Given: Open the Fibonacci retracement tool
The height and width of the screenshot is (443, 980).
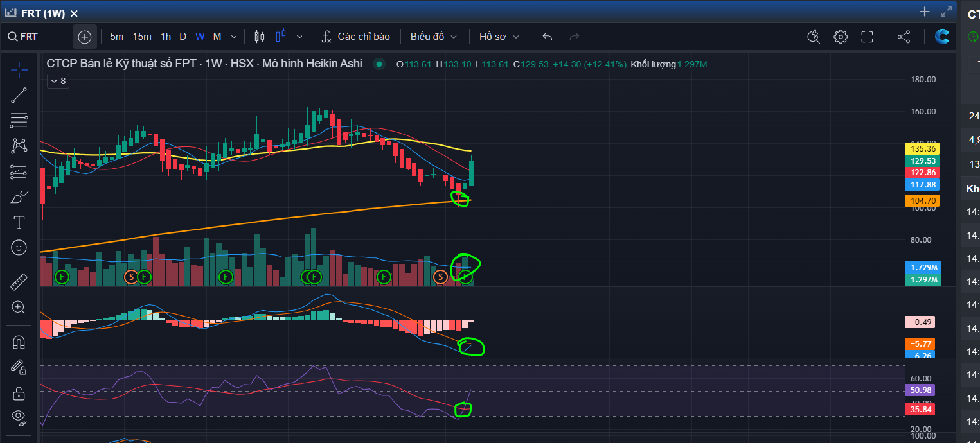Looking at the screenshot, I should click(19, 120).
